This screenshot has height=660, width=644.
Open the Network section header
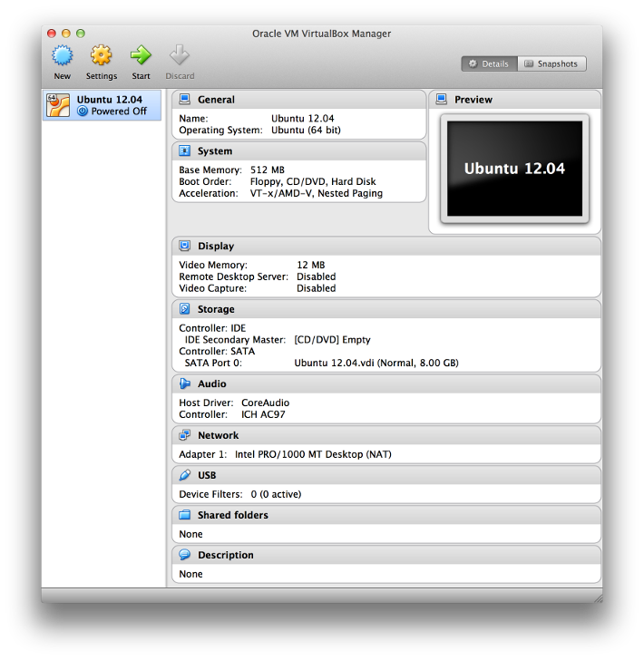(x=386, y=435)
